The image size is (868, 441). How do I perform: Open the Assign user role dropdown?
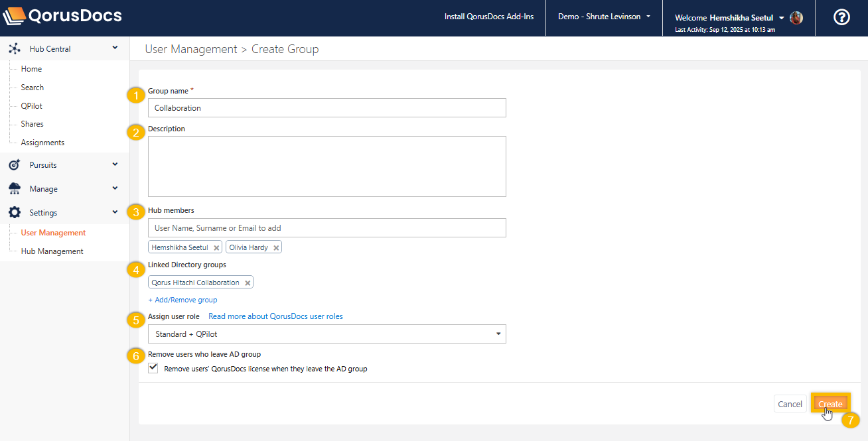coord(326,334)
